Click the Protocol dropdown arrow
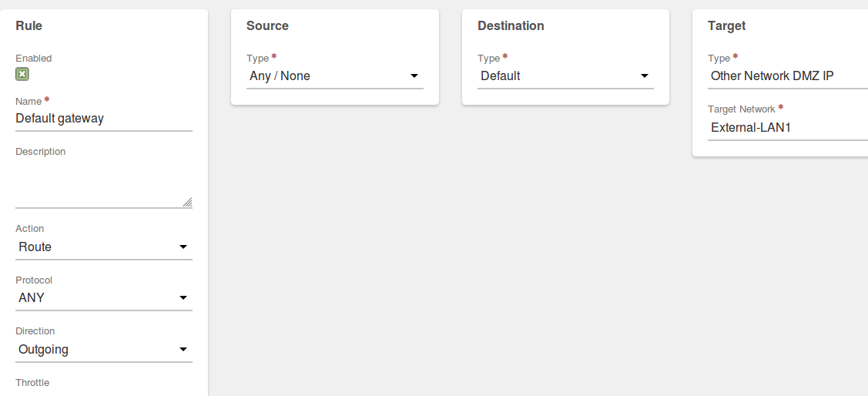Screen dimensions: 868x396 tap(183, 298)
